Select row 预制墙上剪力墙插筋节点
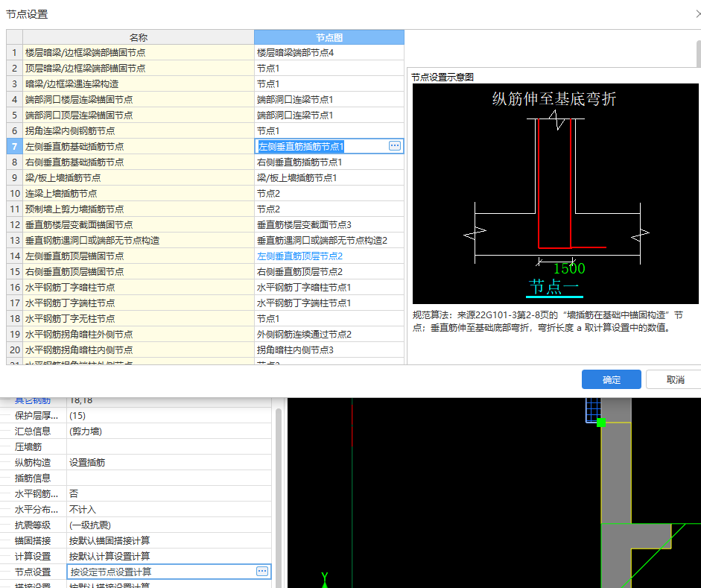This screenshot has height=588, width=701. (138, 209)
